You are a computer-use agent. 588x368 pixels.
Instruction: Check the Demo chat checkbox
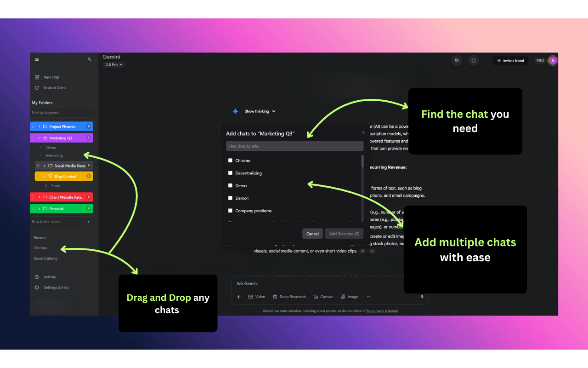coord(231,185)
